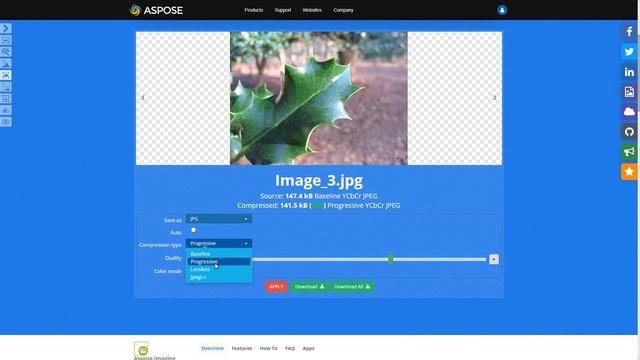Switch to the How To tab
Screen dimensions: 640x360
click(x=269, y=348)
